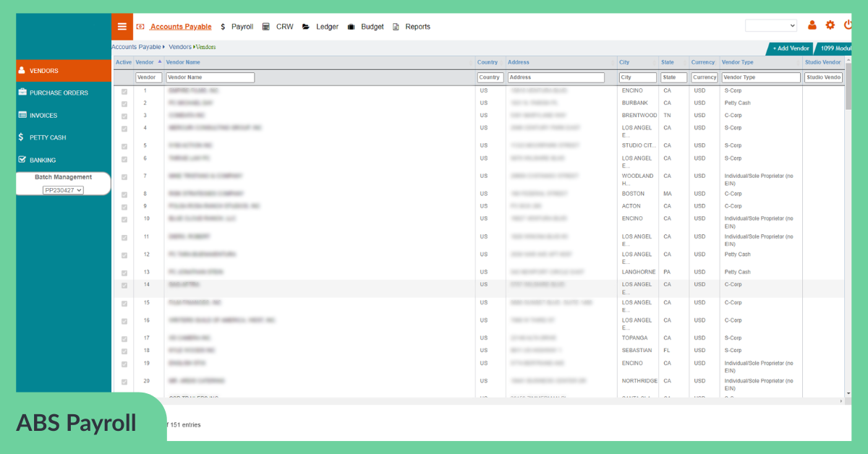
Task: Click the horizontal scrollbar right arrow
Action: click(841, 401)
